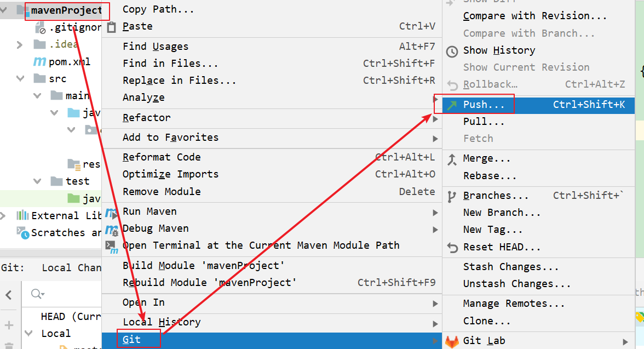Click the Merge icon in Git submenu
The height and width of the screenshot is (349, 644).
pyautogui.click(x=452, y=159)
